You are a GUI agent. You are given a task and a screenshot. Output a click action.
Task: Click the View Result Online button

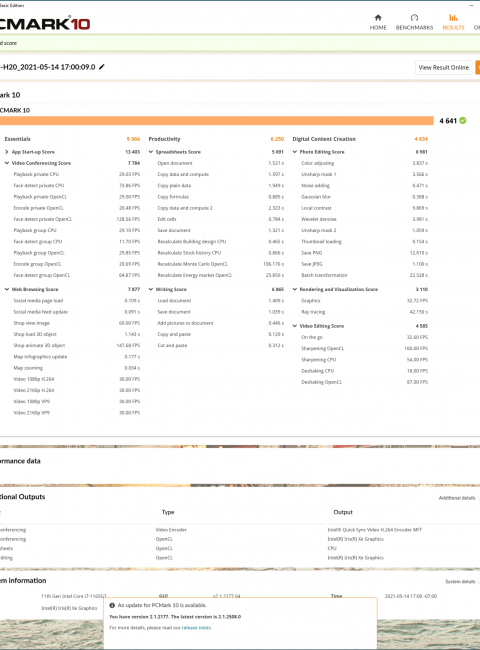coord(444,67)
